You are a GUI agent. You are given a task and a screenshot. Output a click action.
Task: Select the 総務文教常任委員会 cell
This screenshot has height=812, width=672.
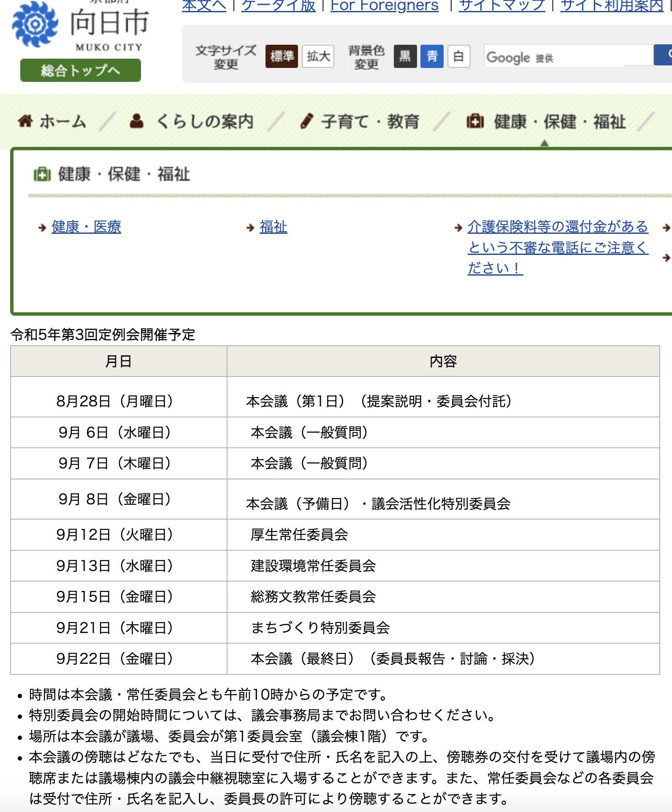[x=443, y=597]
